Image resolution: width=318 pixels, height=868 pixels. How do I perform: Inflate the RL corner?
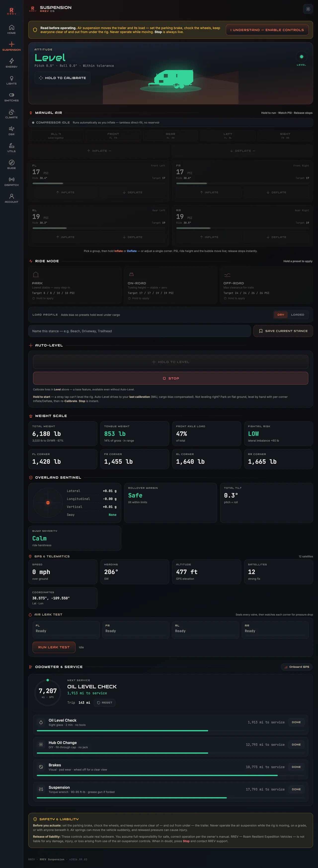[65, 237]
